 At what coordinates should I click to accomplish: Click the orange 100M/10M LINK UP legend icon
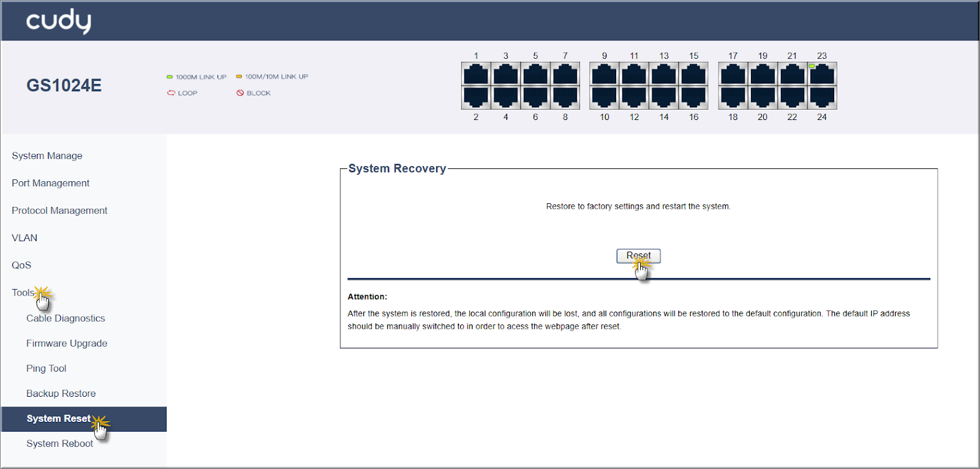[x=239, y=77]
